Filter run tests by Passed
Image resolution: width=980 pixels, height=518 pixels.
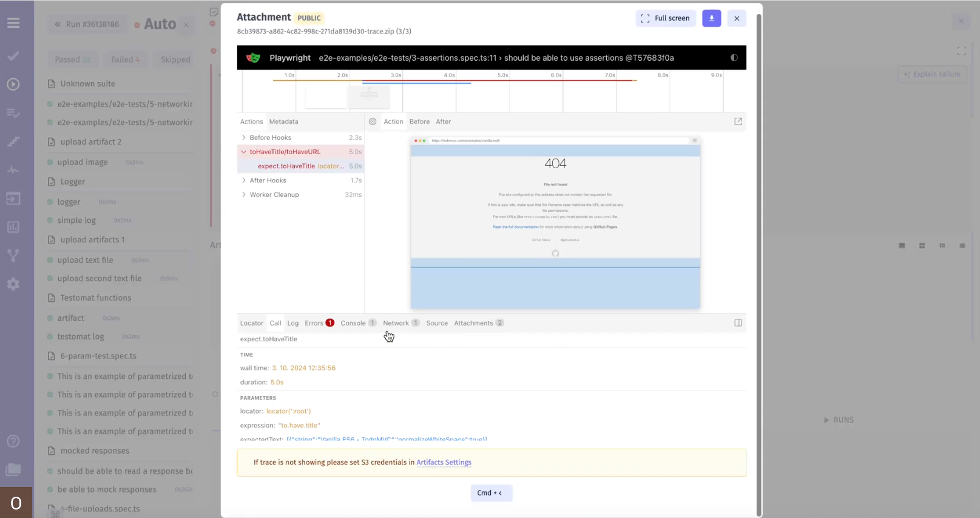(x=72, y=60)
